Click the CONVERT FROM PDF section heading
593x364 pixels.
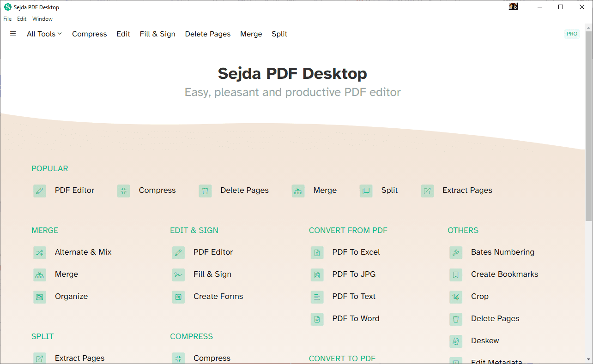pyautogui.click(x=348, y=231)
